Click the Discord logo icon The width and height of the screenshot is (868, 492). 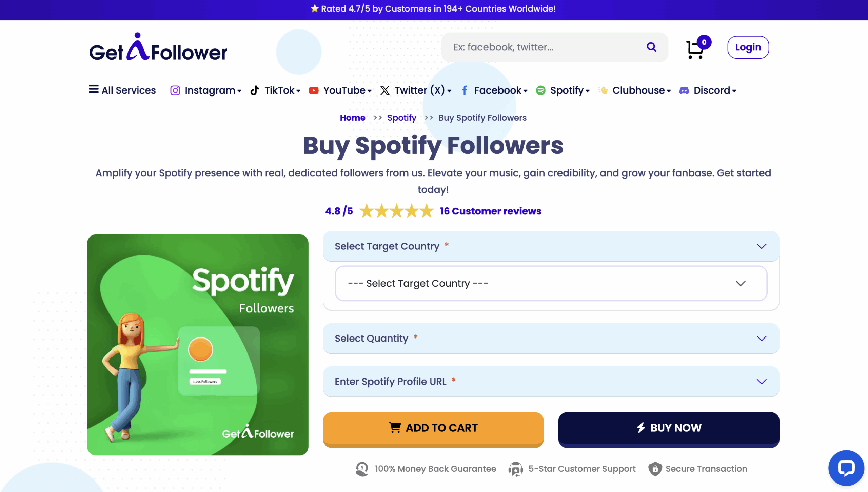point(684,90)
